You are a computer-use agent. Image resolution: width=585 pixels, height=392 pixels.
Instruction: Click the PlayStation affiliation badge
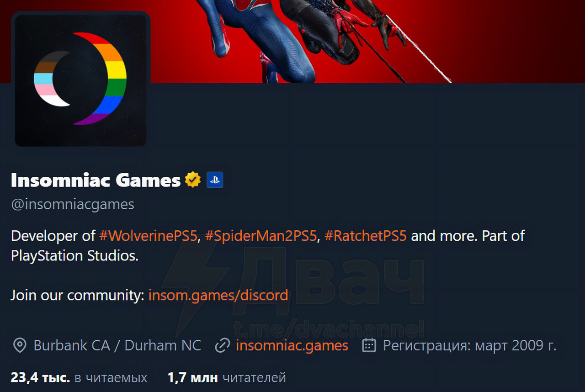coord(215,180)
